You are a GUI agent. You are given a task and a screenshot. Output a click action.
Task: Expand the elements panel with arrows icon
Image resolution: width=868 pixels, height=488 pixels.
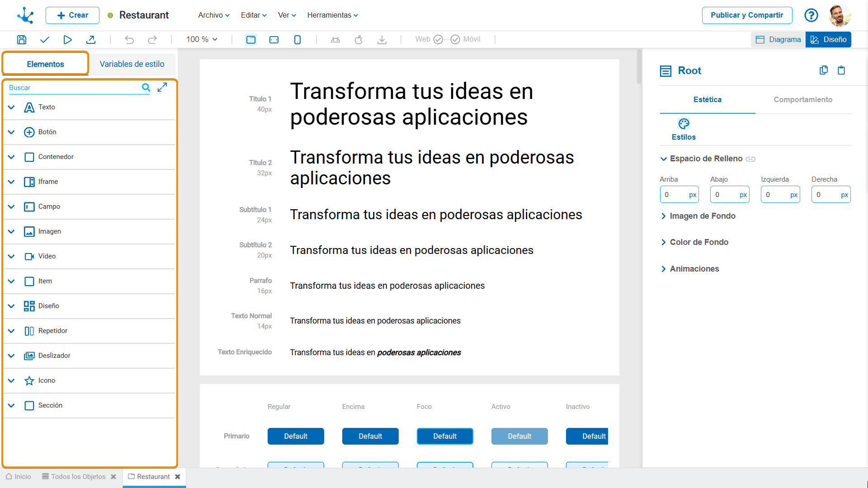tap(162, 87)
